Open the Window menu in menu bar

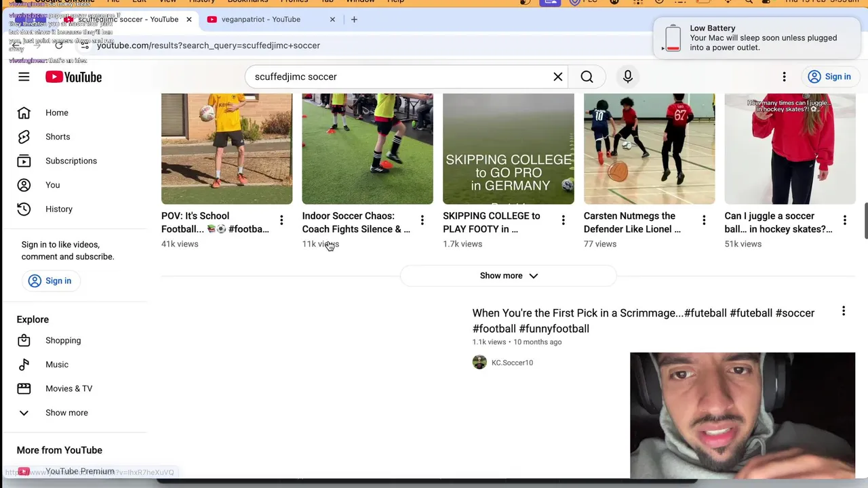point(360,1)
